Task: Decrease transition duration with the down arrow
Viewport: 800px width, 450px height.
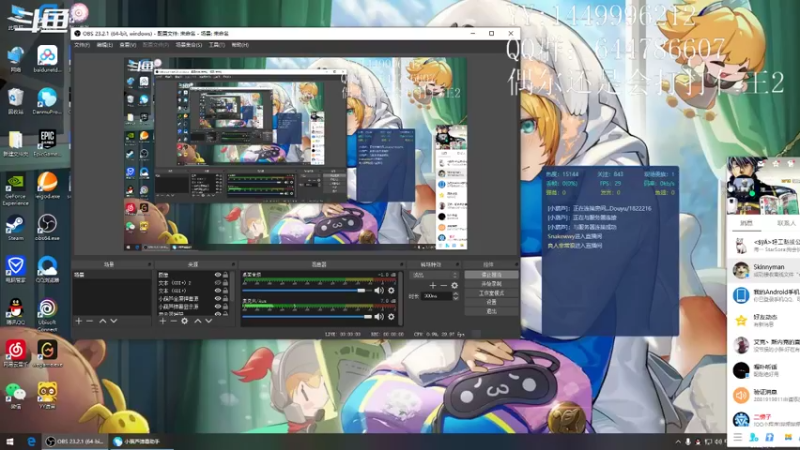Action: 456,298
